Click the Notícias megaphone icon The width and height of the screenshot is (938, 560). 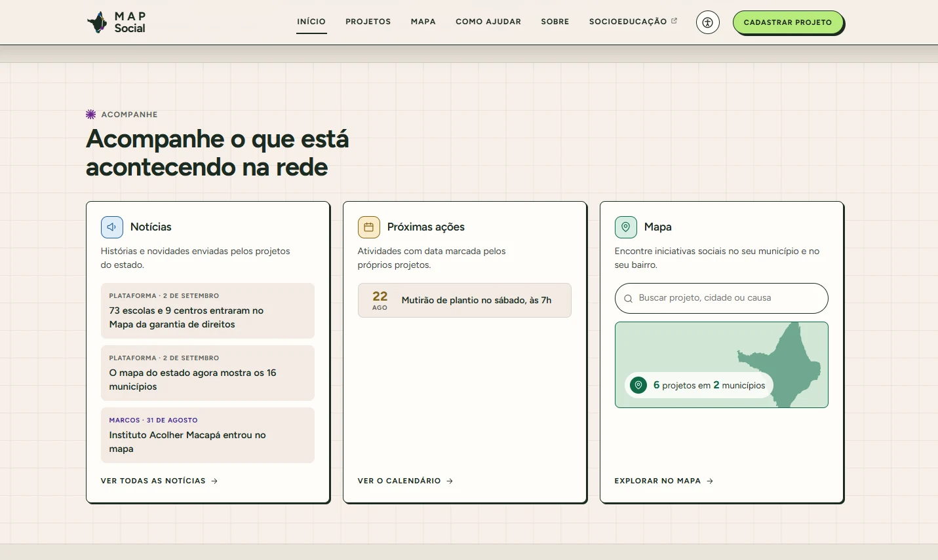[x=111, y=227]
